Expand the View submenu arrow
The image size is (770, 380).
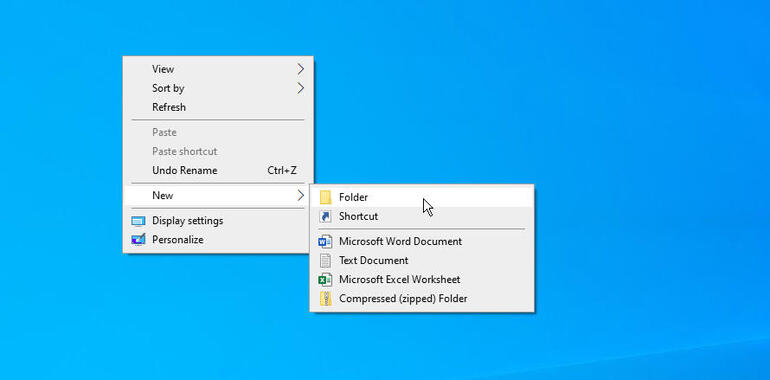pyautogui.click(x=301, y=69)
